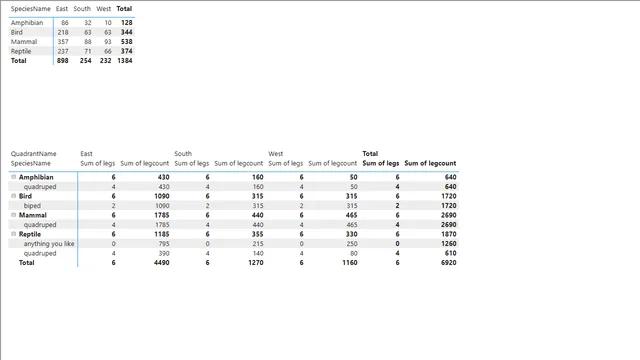
Task: Select the biped row under Bird
Action: [32, 206]
